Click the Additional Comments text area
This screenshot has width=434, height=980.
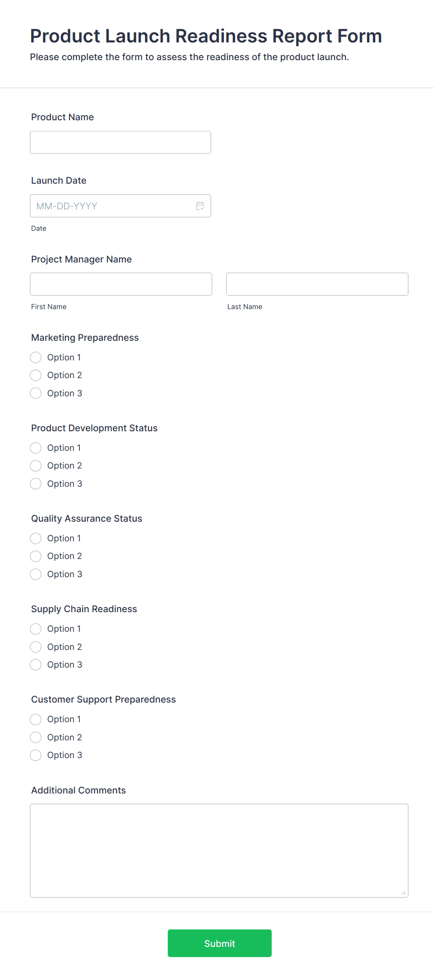point(219,850)
